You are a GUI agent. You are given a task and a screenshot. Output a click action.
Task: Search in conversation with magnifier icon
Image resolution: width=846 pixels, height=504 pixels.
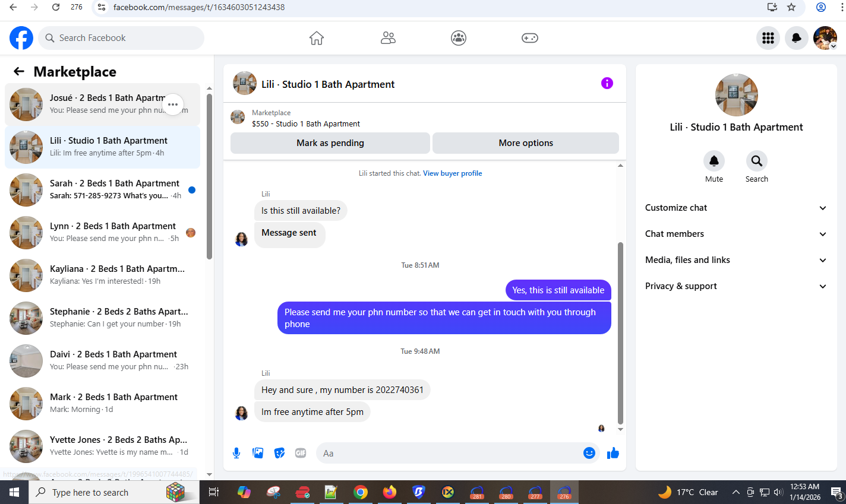tap(757, 161)
